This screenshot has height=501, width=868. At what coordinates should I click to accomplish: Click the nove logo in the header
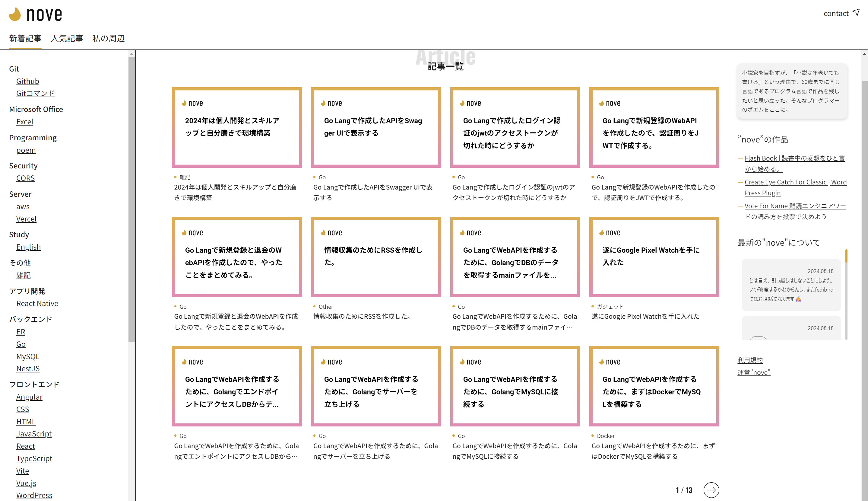(35, 14)
